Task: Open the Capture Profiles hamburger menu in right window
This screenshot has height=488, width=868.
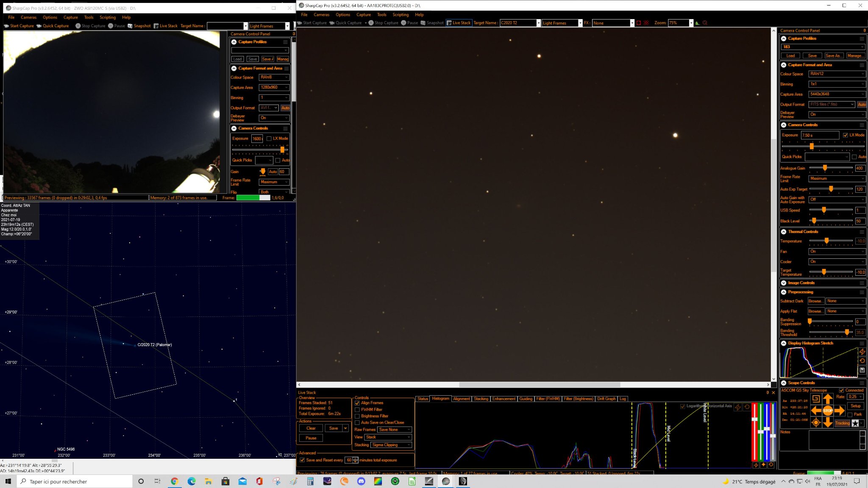Action: (x=862, y=39)
